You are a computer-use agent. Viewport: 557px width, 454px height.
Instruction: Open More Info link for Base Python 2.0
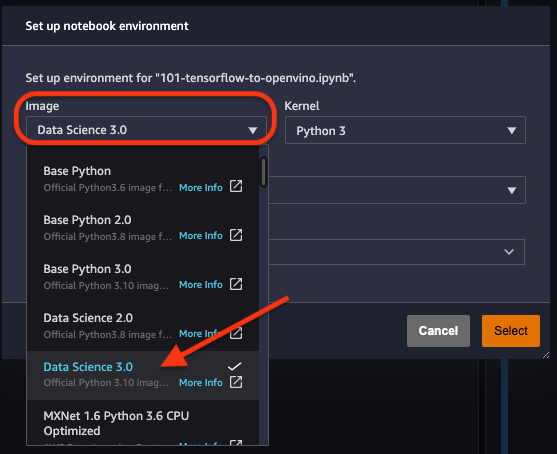point(201,236)
